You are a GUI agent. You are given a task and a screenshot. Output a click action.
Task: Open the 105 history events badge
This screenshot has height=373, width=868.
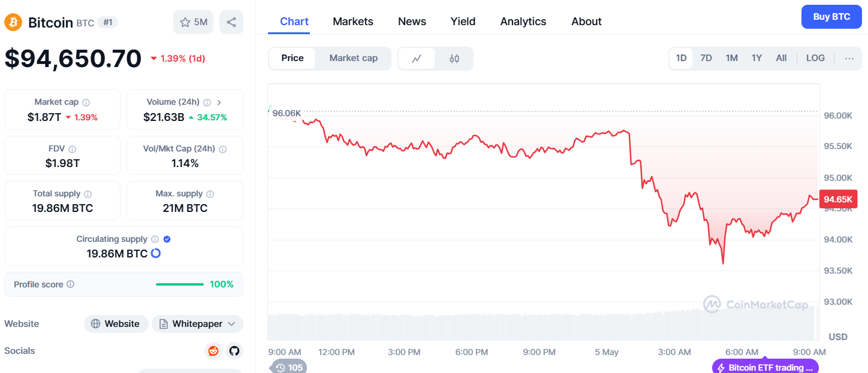[288, 367]
